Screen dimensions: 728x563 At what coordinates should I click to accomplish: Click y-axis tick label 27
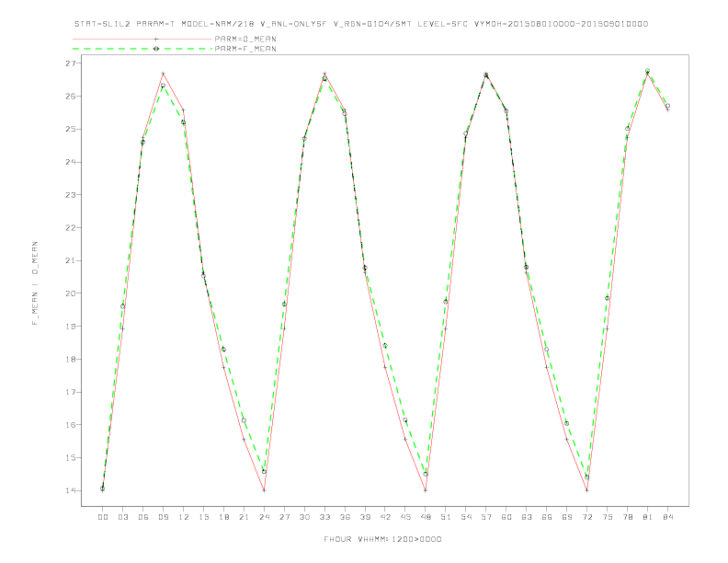pyautogui.click(x=71, y=63)
